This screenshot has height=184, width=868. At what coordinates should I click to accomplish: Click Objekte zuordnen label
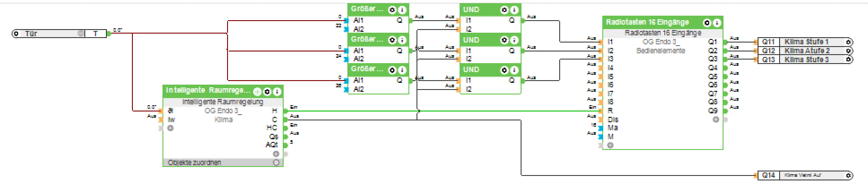[194, 163]
